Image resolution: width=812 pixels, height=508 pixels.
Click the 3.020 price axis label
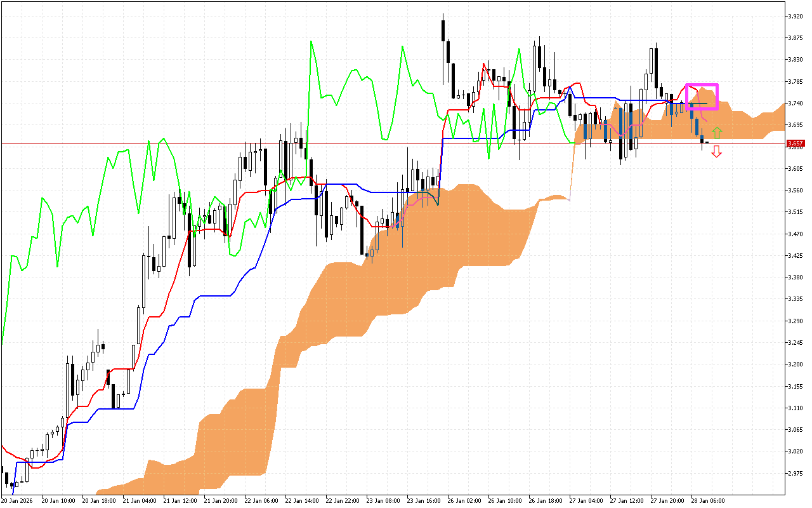[x=796, y=451]
